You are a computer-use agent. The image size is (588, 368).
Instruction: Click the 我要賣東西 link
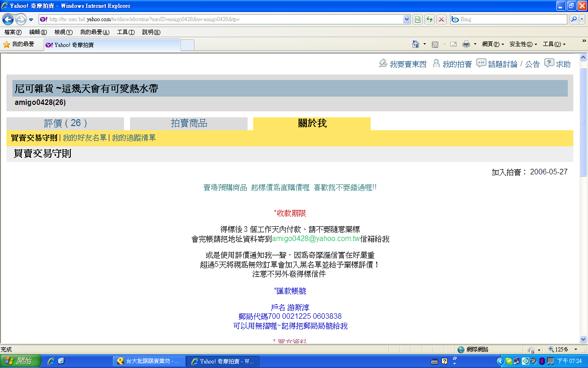pos(408,64)
